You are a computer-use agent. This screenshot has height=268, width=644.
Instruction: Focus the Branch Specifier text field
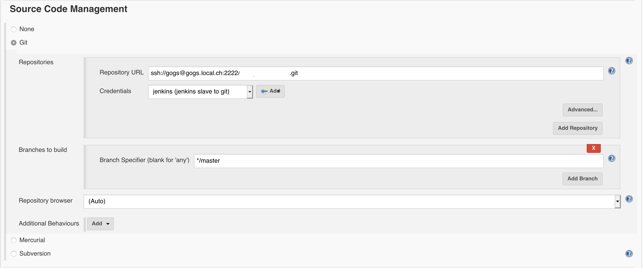tap(399, 161)
